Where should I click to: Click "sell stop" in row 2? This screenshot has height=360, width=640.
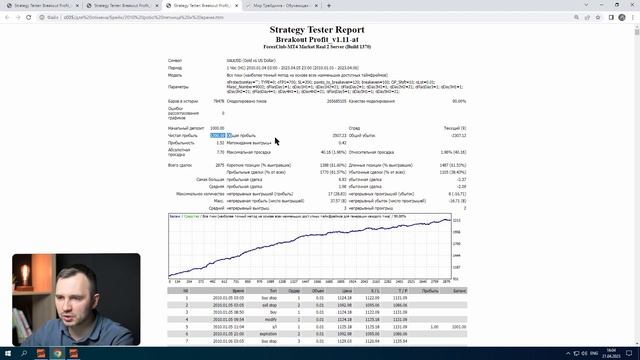pos(269,305)
